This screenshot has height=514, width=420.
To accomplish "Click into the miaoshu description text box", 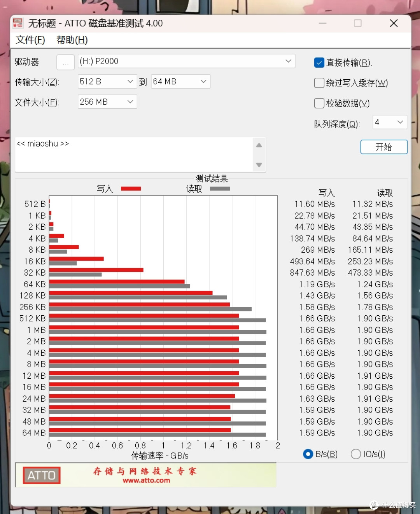I will [x=134, y=155].
